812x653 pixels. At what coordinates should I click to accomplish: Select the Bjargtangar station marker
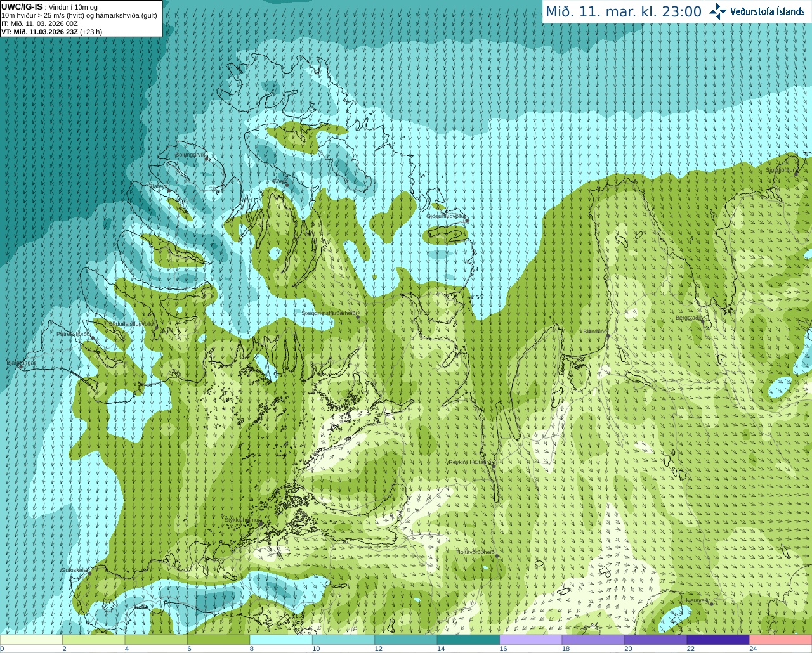21,367
